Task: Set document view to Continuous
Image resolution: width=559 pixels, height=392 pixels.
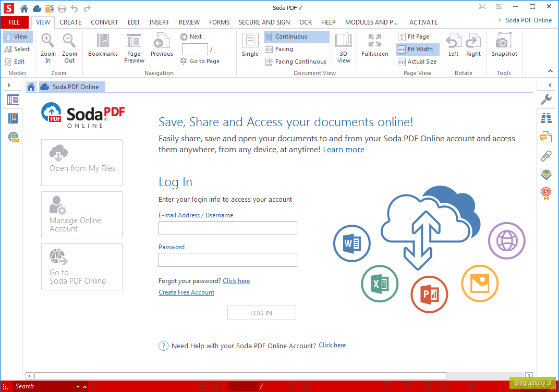Action: point(297,36)
